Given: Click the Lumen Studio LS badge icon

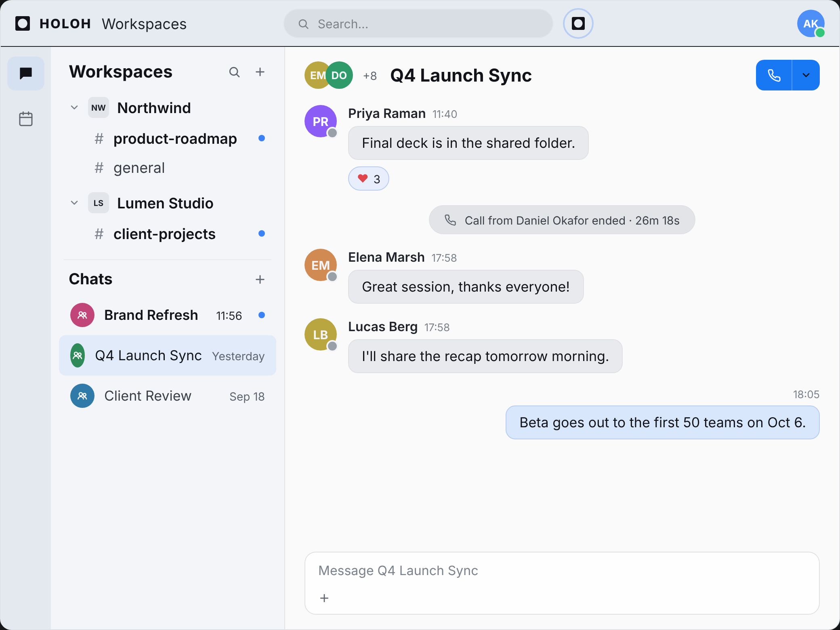Looking at the screenshot, I should 99,203.
